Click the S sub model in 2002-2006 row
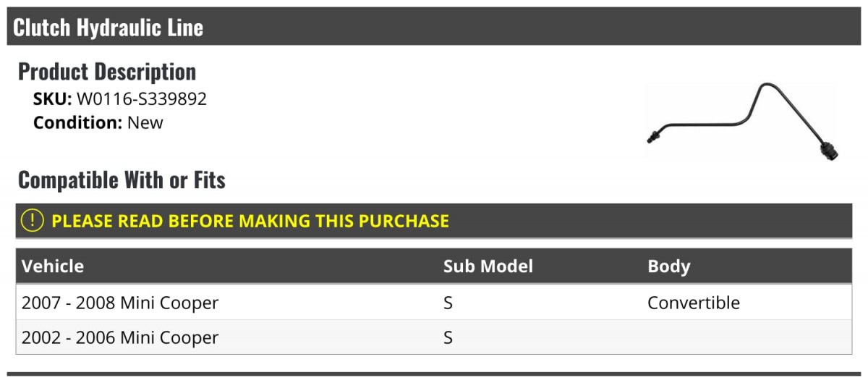Screen dimensions: 868x383 pyautogui.click(x=448, y=337)
